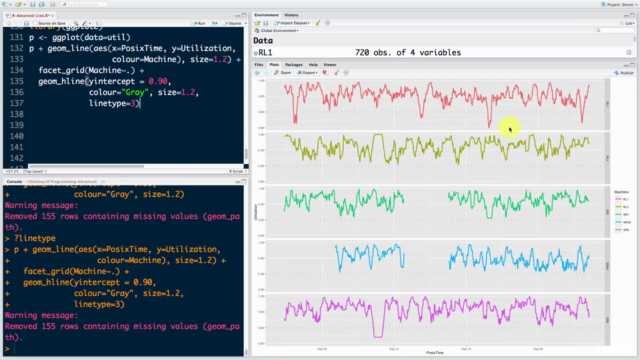Toggle the Source on Save checkbox

tap(35, 23)
